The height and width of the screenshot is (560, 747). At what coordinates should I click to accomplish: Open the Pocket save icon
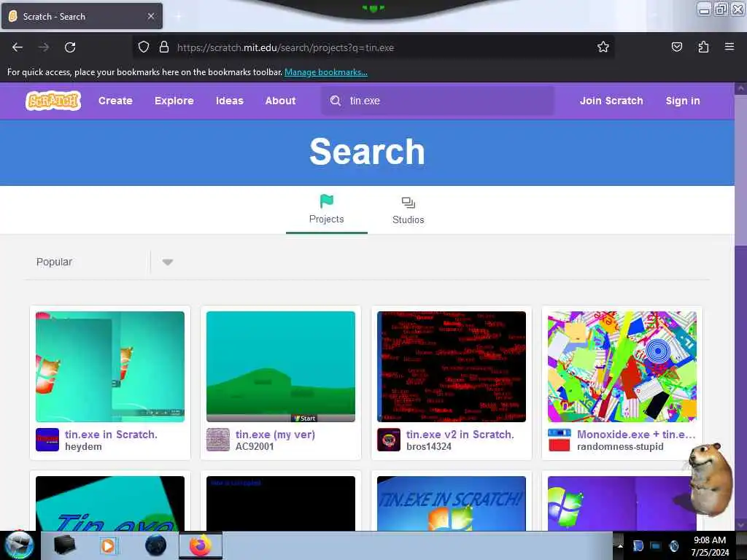pos(676,47)
